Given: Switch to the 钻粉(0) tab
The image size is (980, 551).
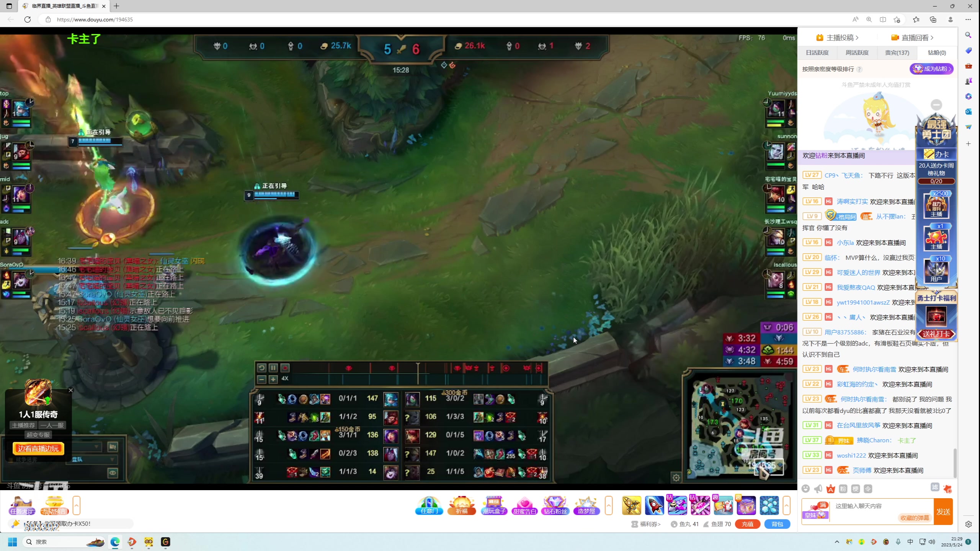Looking at the screenshot, I should [x=937, y=53].
